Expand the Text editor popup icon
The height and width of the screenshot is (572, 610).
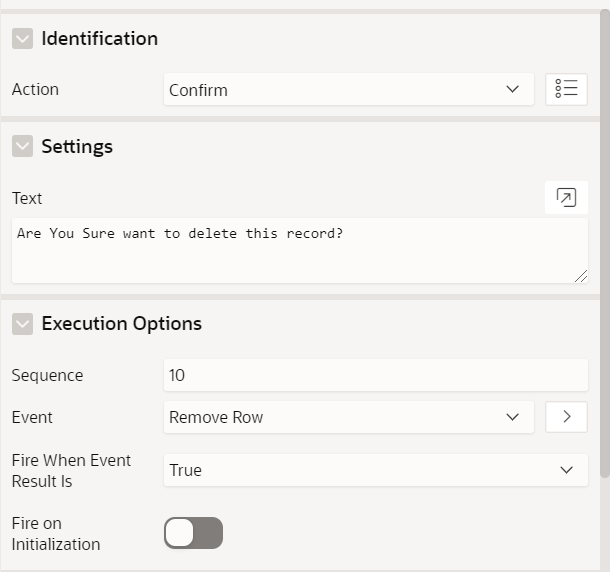[566, 198]
